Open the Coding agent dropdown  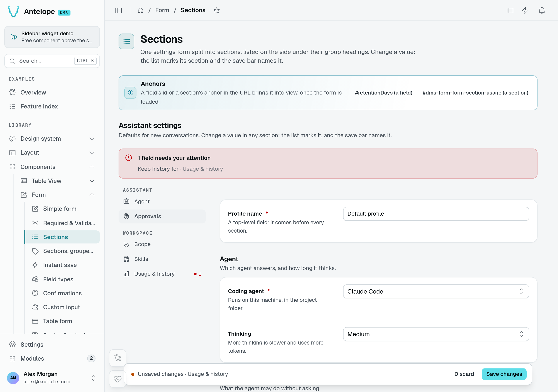(436, 291)
